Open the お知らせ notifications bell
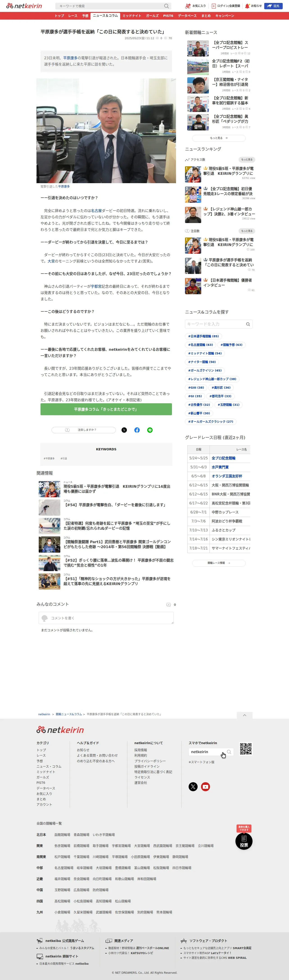Image resolution: width=289 pixels, height=980 pixels. point(253,6)
